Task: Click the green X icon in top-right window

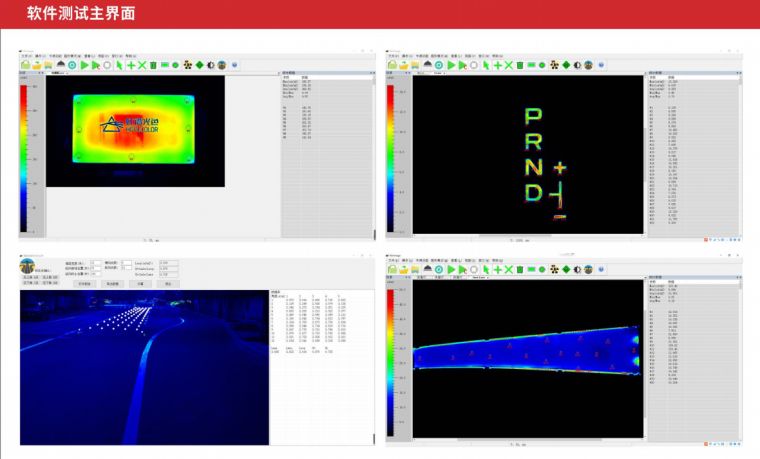Action: (509, 64)
